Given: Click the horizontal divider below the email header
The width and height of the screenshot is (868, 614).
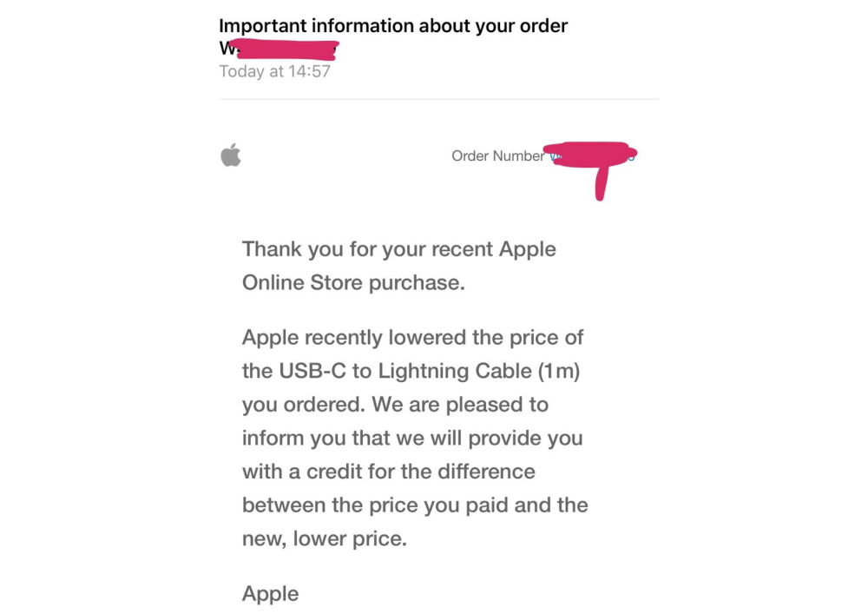Looking at the screenshot, I should point(438,99).
